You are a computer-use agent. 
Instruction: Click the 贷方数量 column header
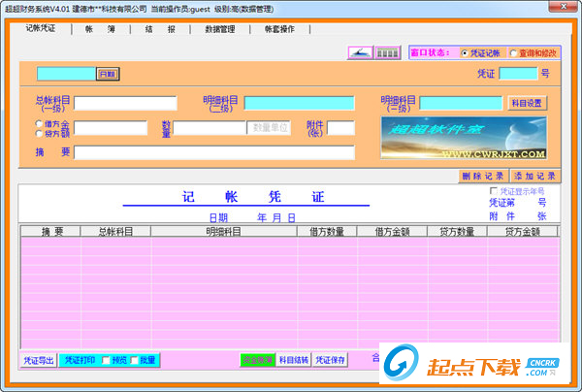pos(458,231)
